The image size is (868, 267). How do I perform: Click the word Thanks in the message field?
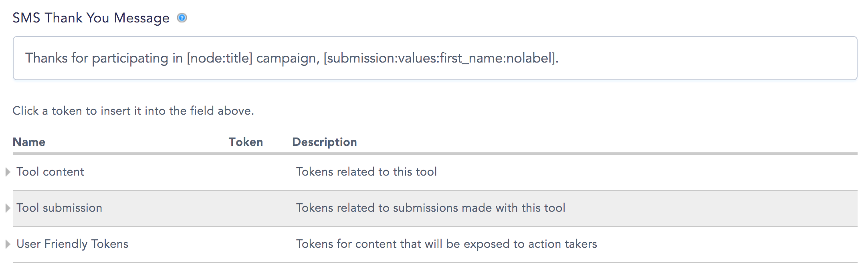[x=46, y=58]
